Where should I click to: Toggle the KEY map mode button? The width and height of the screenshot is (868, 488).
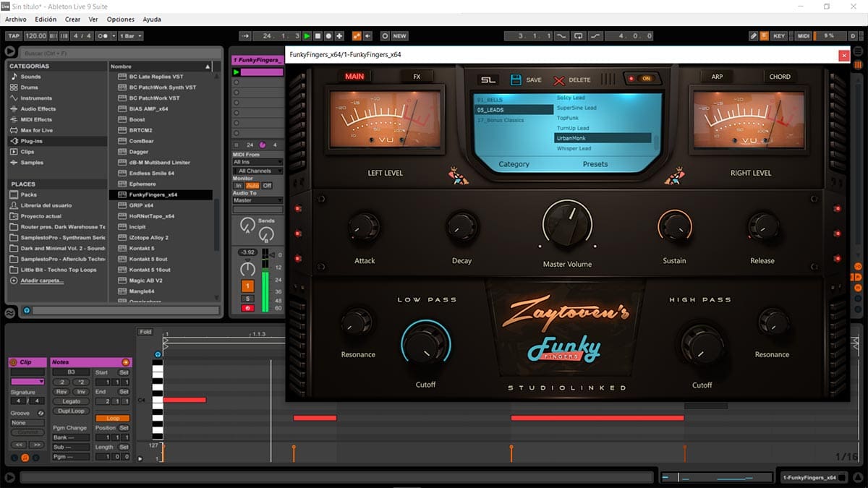pos(779,35)
